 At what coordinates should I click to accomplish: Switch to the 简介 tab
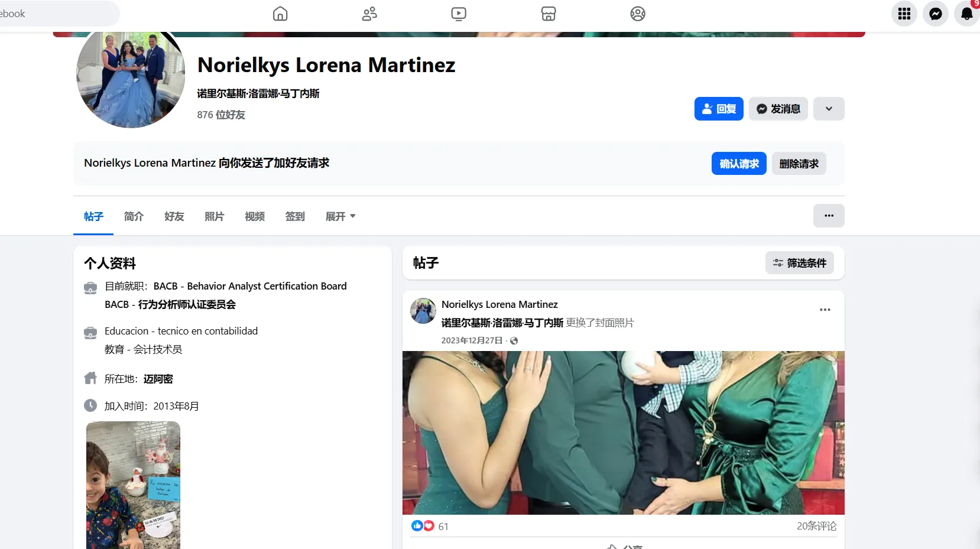pos(133,216)
